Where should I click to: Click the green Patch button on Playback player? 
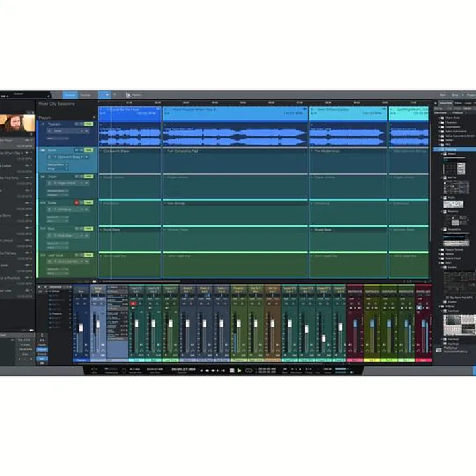[89, 124]
